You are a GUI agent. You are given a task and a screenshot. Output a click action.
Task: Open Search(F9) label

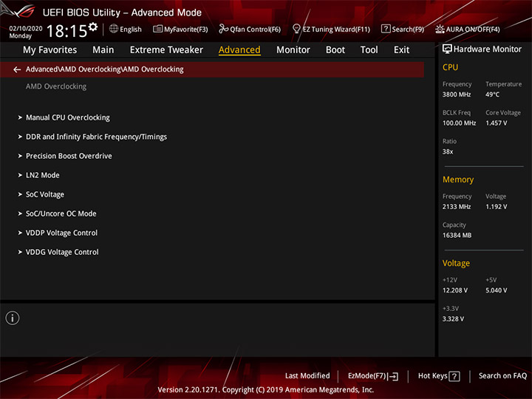coord(408,30)
